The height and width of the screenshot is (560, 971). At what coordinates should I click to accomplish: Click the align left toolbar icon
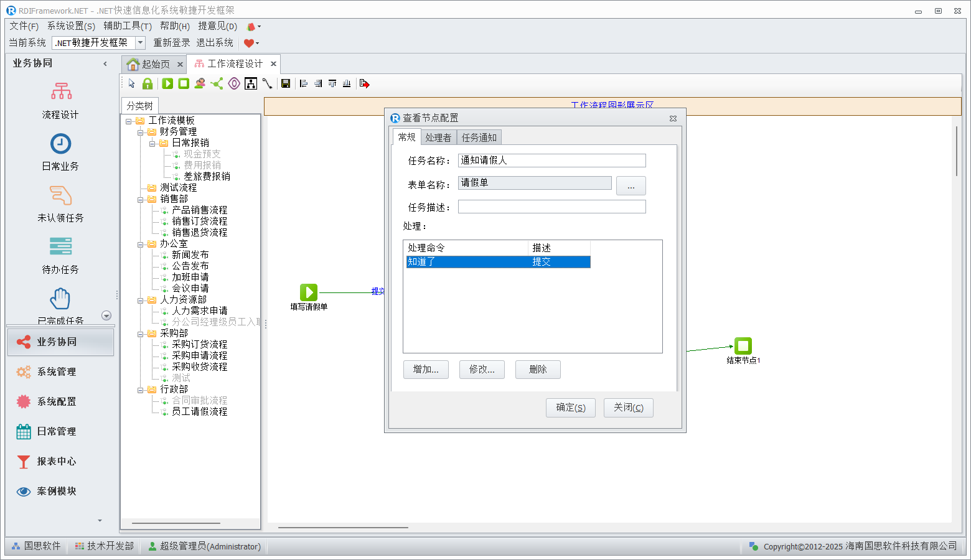click(x=304, y=83)
